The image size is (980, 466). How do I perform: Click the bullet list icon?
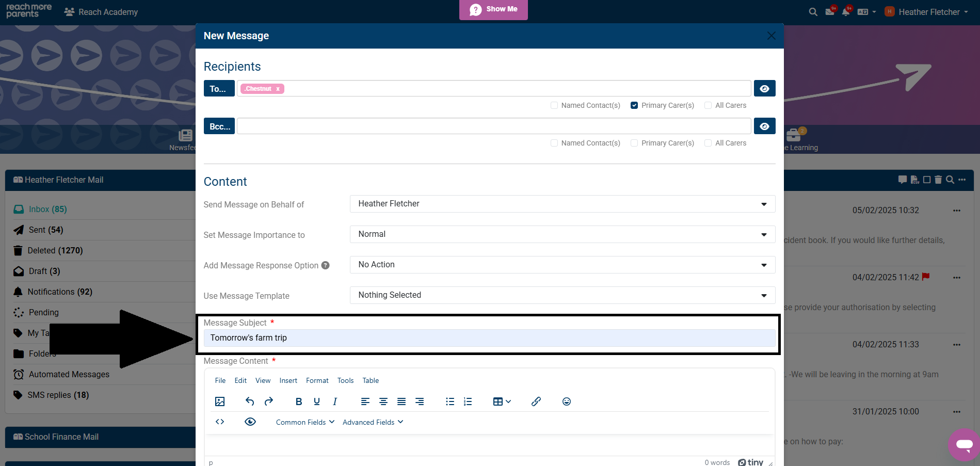(450, 401)
